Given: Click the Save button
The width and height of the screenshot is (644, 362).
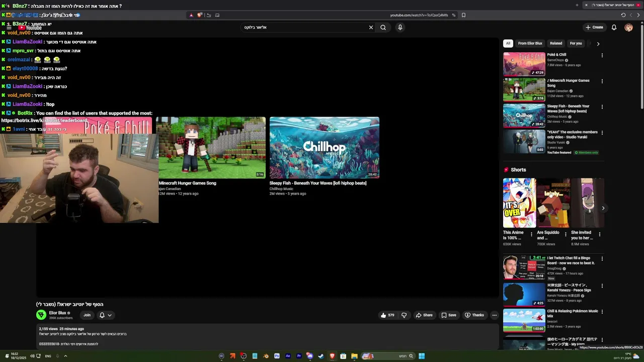Looking at the screenshot, I should 449,315.
